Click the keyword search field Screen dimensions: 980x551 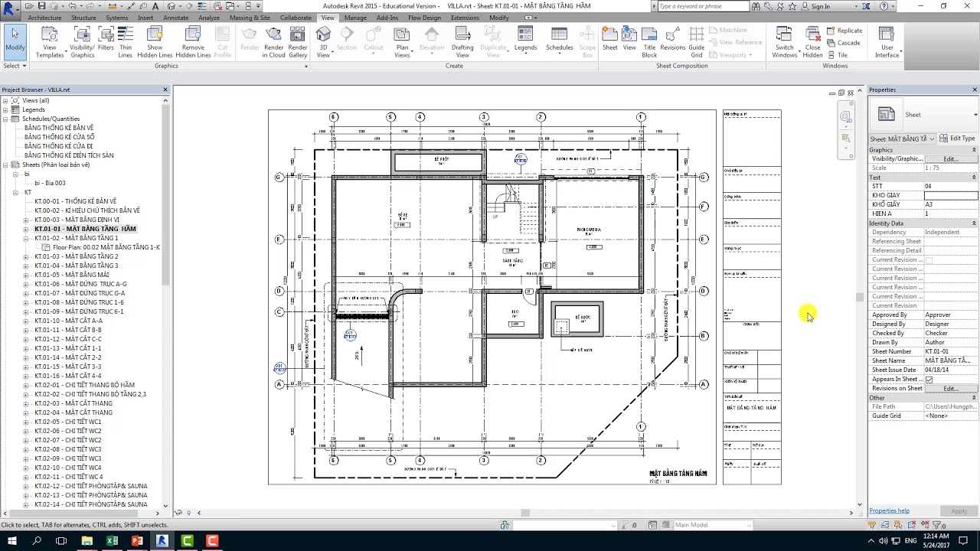point(703,6)
